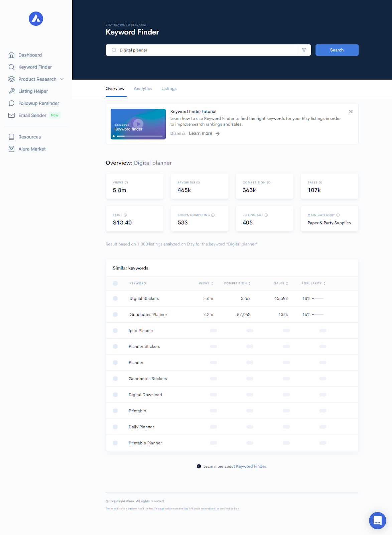
Task: Click the Main Category info icon
Action: pyautogui.click(x=338, y=215)
